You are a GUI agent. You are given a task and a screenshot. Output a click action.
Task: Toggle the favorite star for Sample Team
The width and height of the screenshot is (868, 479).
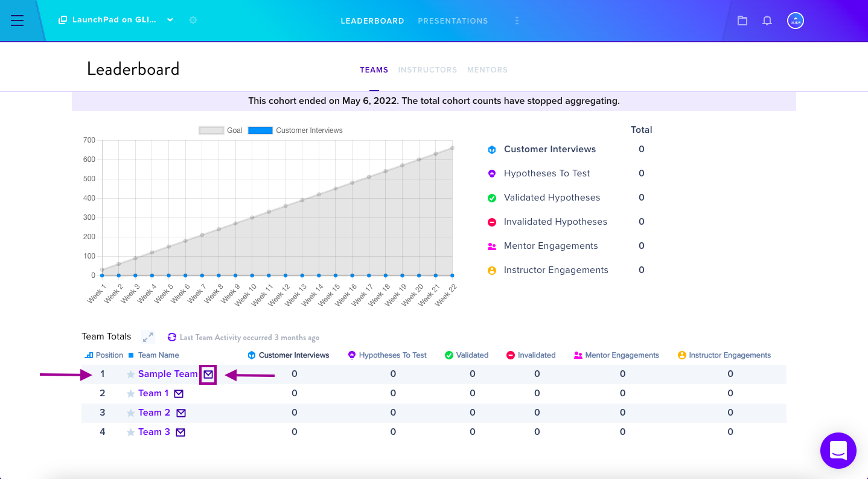pyautogui.click(x=130, y=375)
